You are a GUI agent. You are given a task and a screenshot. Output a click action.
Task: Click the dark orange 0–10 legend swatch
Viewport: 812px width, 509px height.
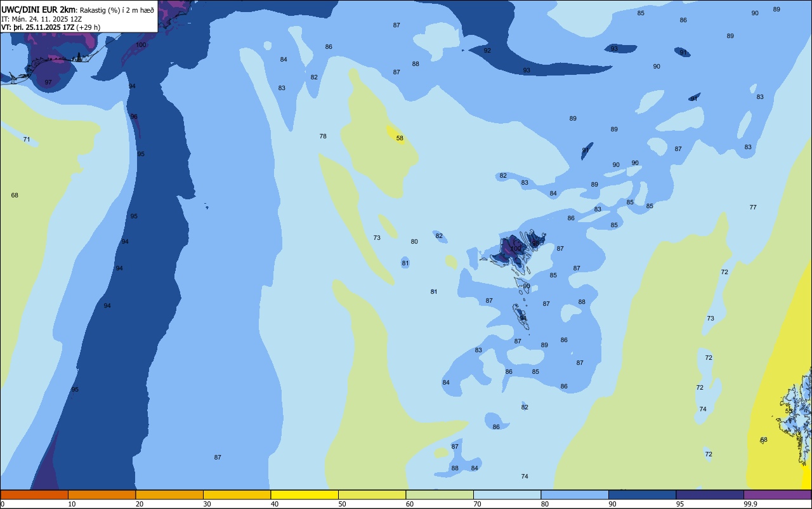[x=34, y=494]
